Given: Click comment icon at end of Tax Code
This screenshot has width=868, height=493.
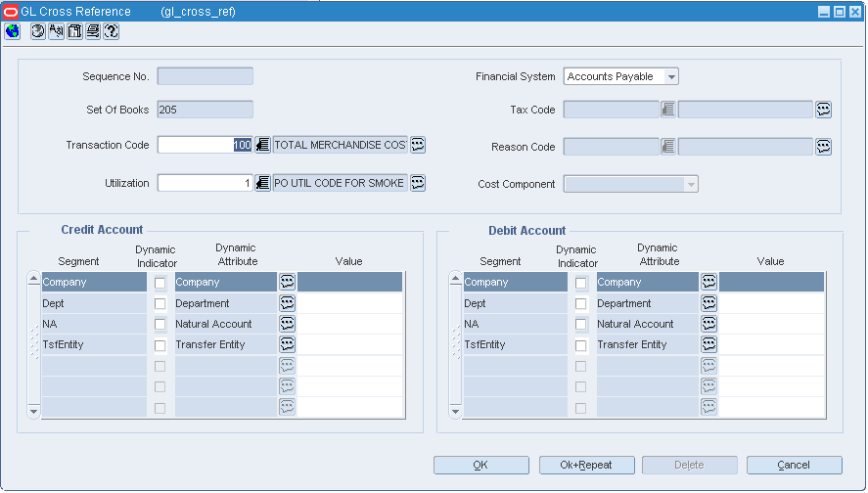Looking at the screenshot, I should [823, 110].
